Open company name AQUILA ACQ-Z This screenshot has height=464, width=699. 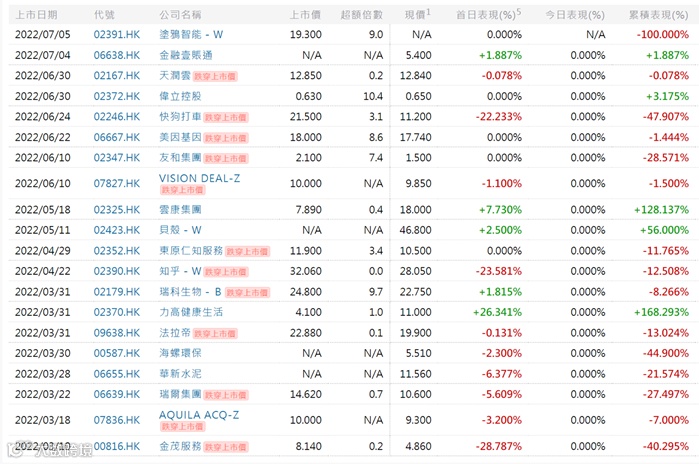199,415
